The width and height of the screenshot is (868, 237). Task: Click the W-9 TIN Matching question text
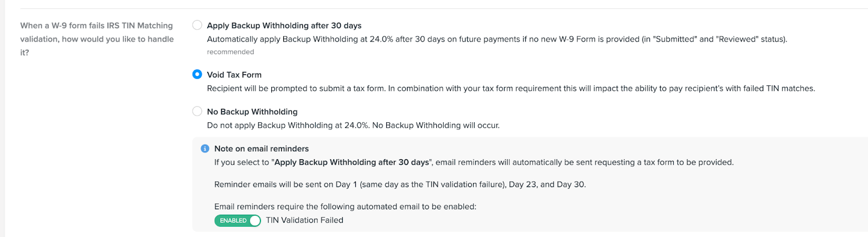point(97,39)
